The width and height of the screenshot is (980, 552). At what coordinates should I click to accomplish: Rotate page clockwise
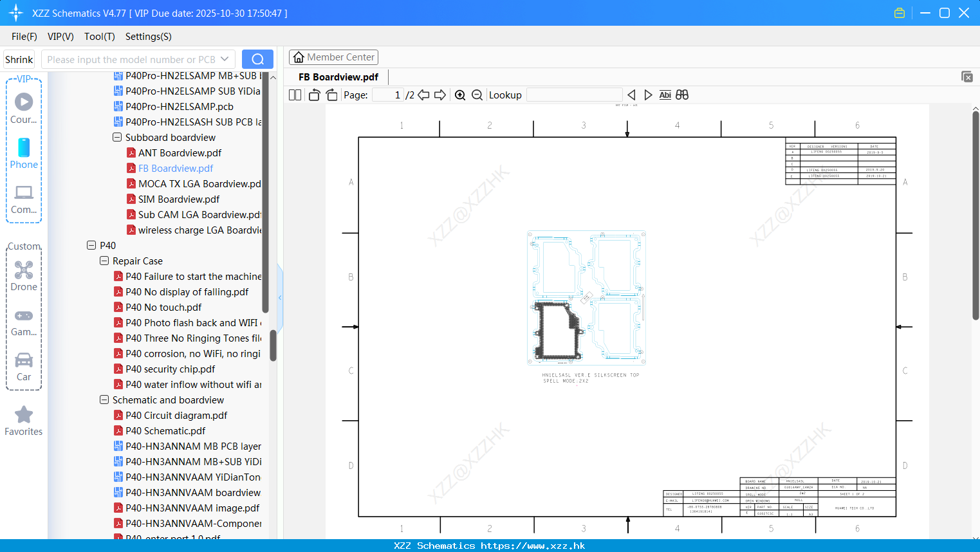click(x=331, y=95)
